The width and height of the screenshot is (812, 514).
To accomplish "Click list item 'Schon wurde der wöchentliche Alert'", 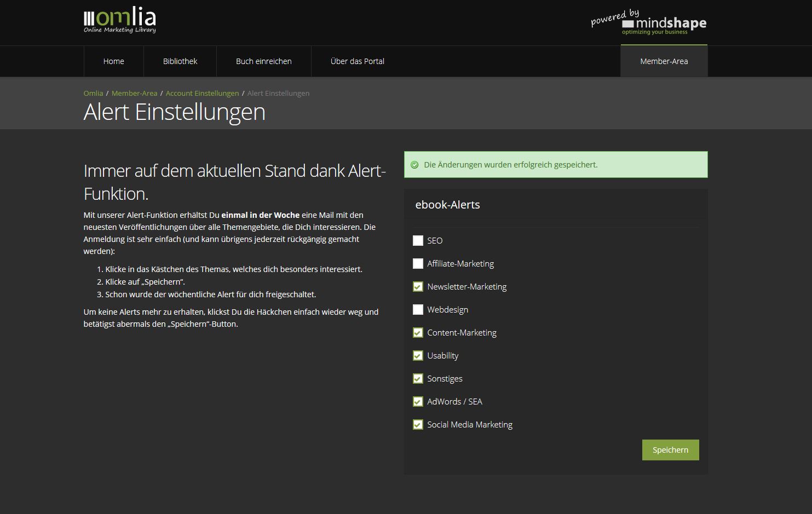I will click(x=211, y=294).
